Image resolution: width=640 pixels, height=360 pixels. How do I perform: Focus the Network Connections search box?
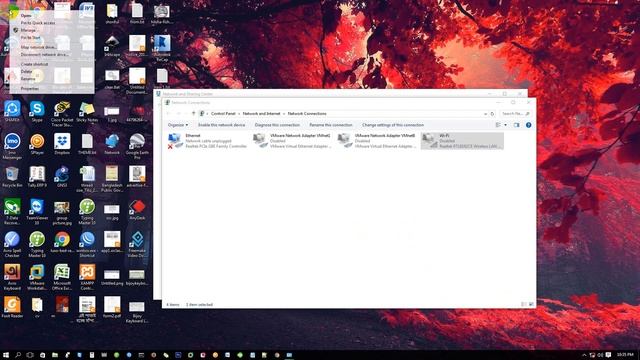pyautogui.click(x=516, y=113)
